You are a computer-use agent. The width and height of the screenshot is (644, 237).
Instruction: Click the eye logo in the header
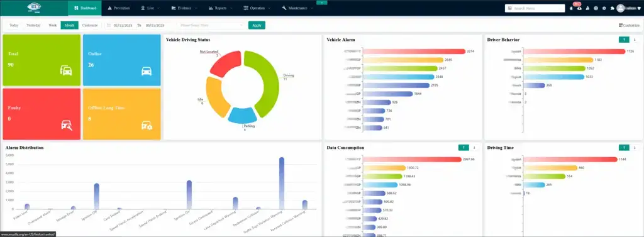(x=34, y=8)
